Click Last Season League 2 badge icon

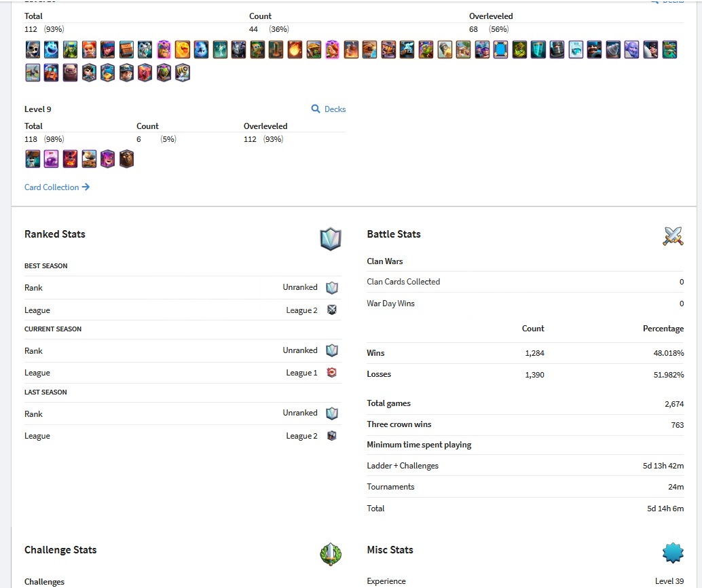(332, 436)
